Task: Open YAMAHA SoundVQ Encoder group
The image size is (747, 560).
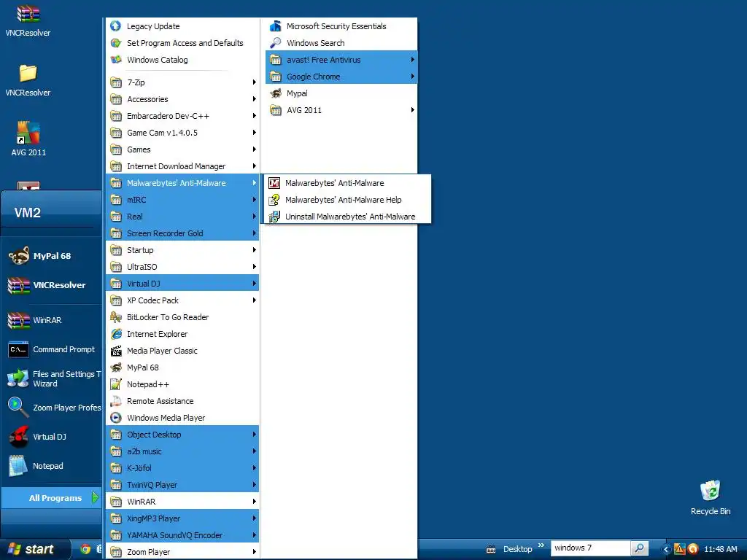Action: point(182,535)
